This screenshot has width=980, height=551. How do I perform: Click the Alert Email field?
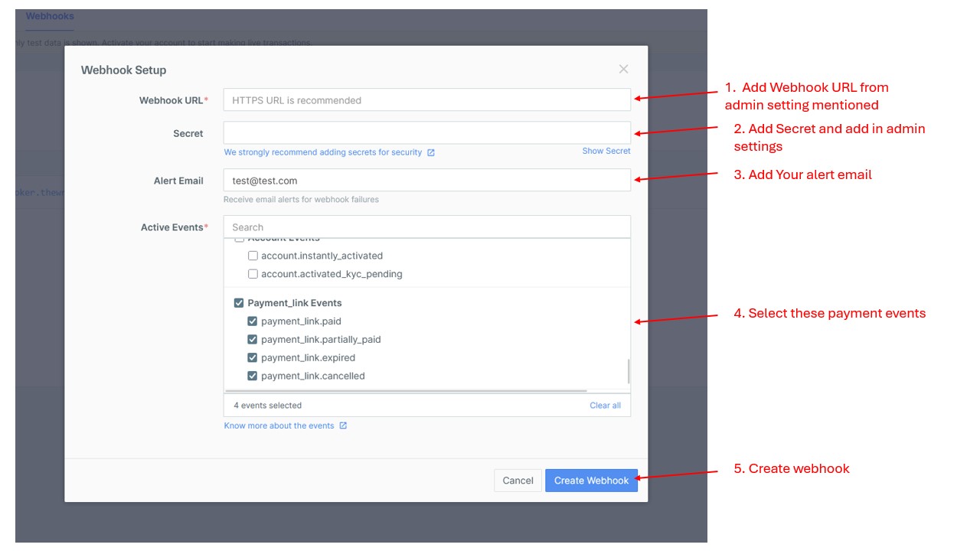426,181
